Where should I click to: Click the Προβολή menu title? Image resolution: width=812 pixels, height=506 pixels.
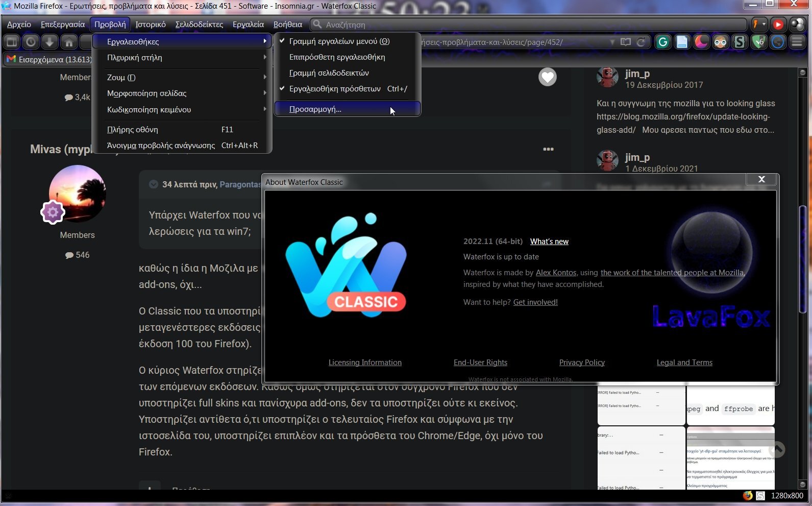click(x=110, y=25)
